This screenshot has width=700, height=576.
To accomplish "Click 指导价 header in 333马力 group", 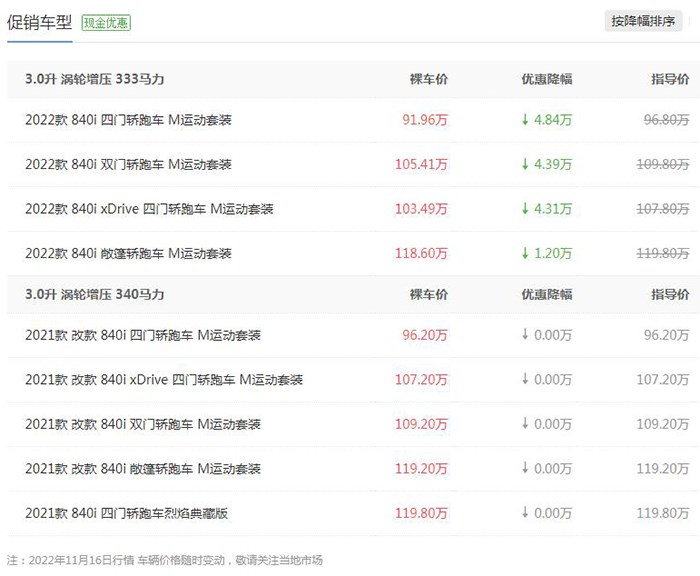I will coord(670,79).
